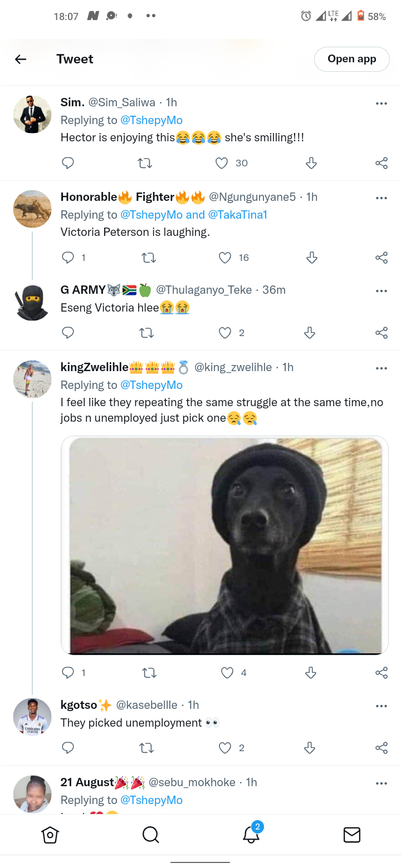Image resolution: width=401 pixels, height=868 pixels.
Task: Go to the Home tab
Action: (x=50, y=835)
